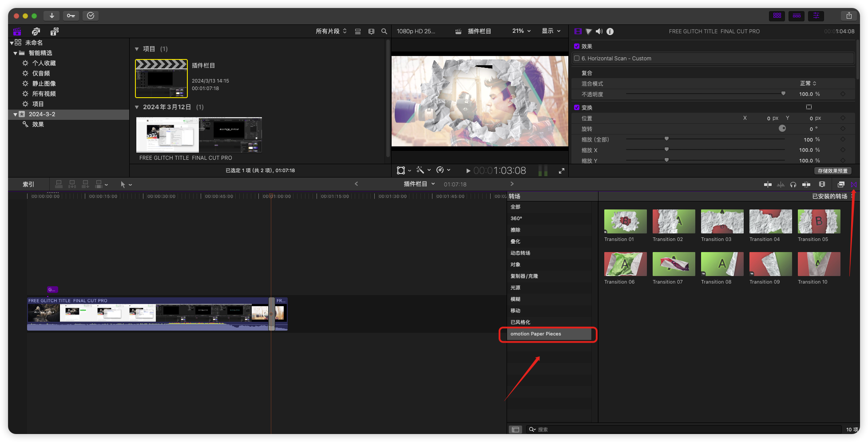Collapse the 未命名 library tree
Viewport: 868px width, 442px height.
tap(12, 43)
